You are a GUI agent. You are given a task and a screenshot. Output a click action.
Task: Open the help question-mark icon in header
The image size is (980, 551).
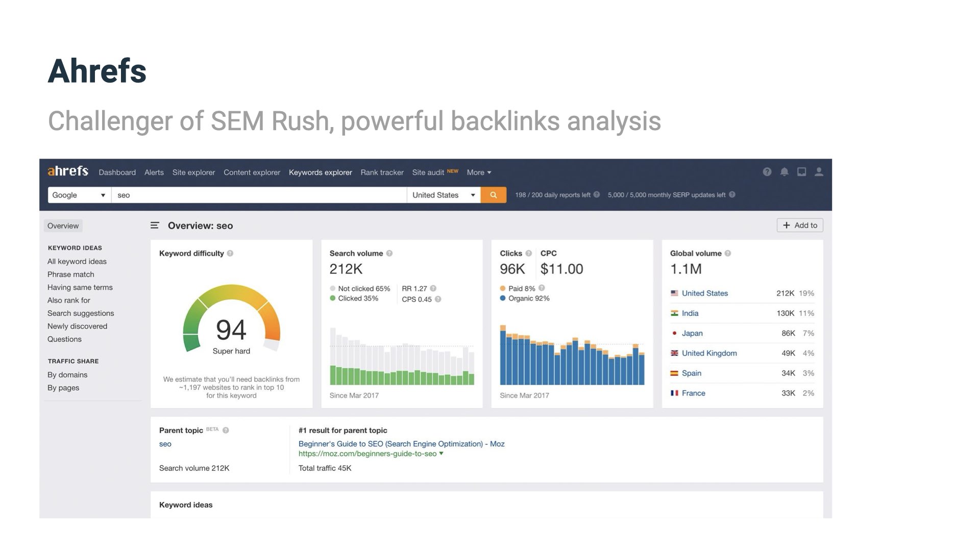pos(767,172)
